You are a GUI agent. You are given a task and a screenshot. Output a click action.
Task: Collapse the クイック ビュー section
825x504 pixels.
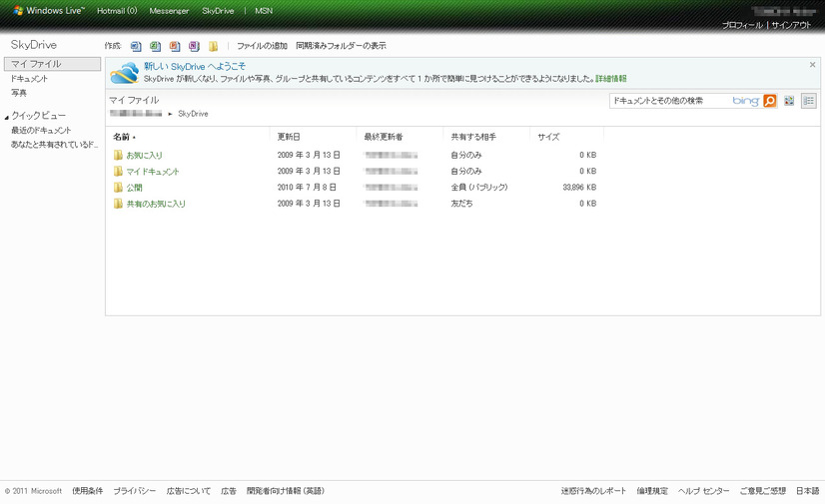coord(7,117)
